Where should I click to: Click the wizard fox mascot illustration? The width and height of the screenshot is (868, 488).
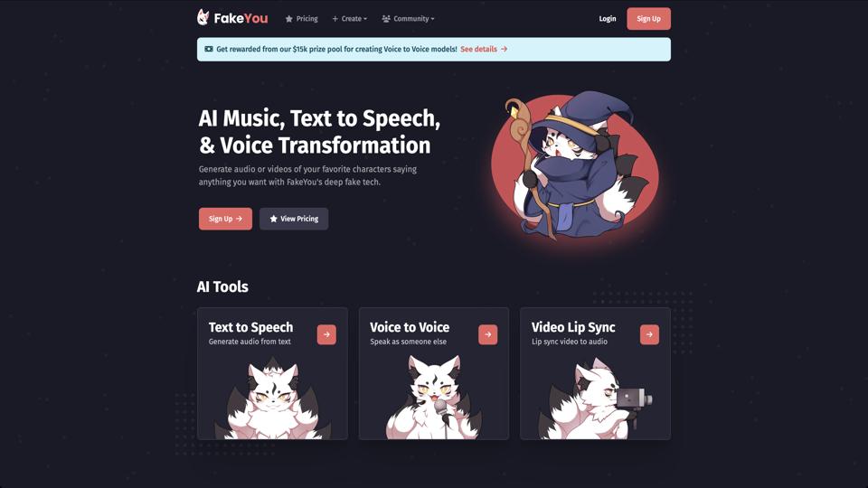coord(575,166)
